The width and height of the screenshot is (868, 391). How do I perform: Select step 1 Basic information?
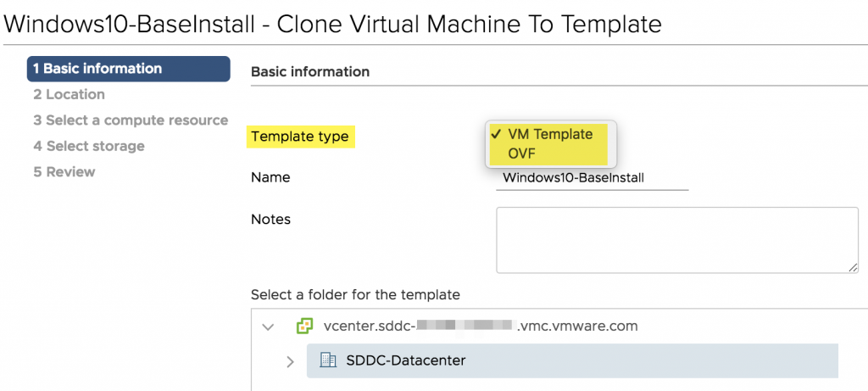click(x=116, y=69)
